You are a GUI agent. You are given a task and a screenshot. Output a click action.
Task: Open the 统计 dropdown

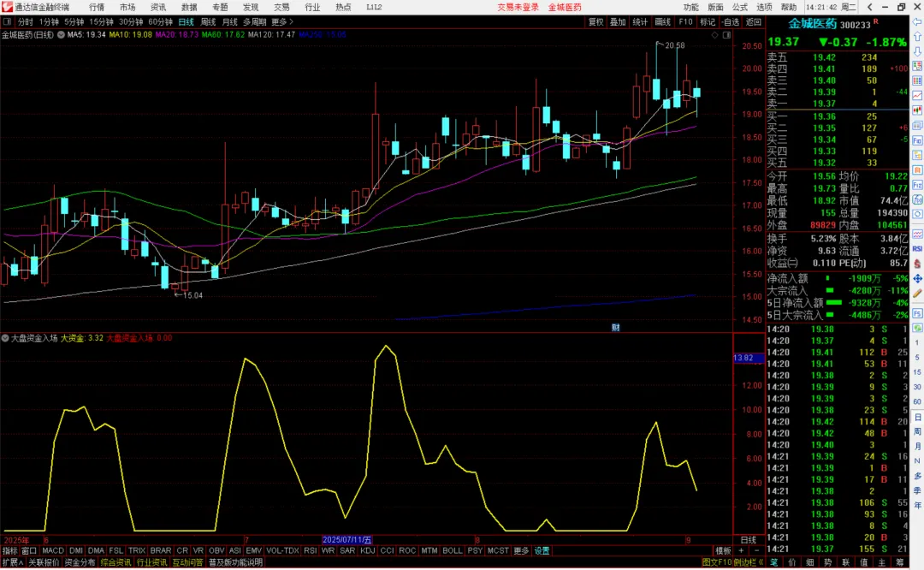click(640, 21)
